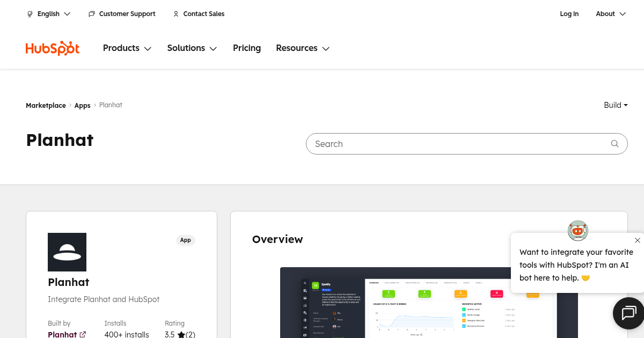Click Integrate Planhat and HubSpot text
Image resolution: width=644 pixels, height=338 pixels.
(x=104, y=299)
